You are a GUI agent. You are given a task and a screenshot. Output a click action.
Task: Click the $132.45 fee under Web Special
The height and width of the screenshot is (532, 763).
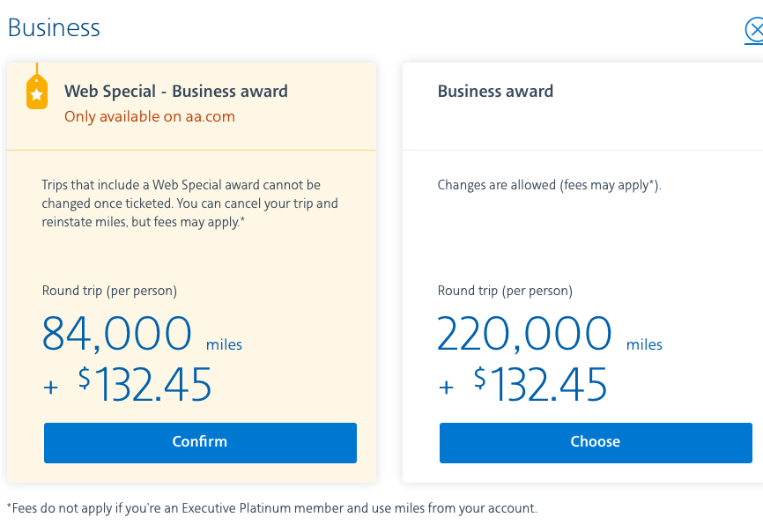coord(145,385)
